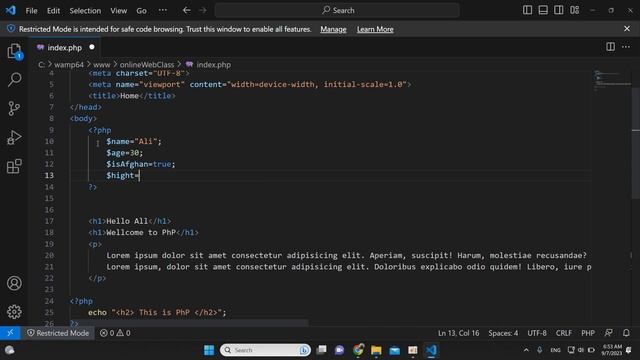Click the unsaved dot on index.php tab

[92, 47]
